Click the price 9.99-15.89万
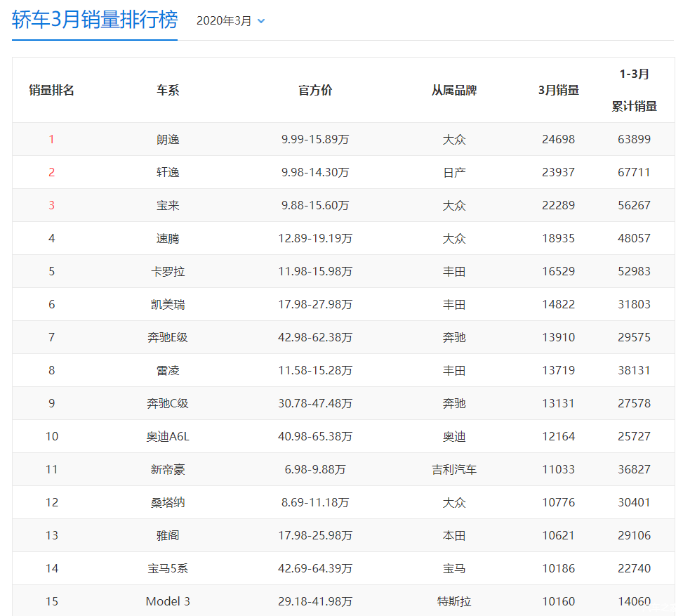Screen dimensions: 683x616 (x=315, y=140)
